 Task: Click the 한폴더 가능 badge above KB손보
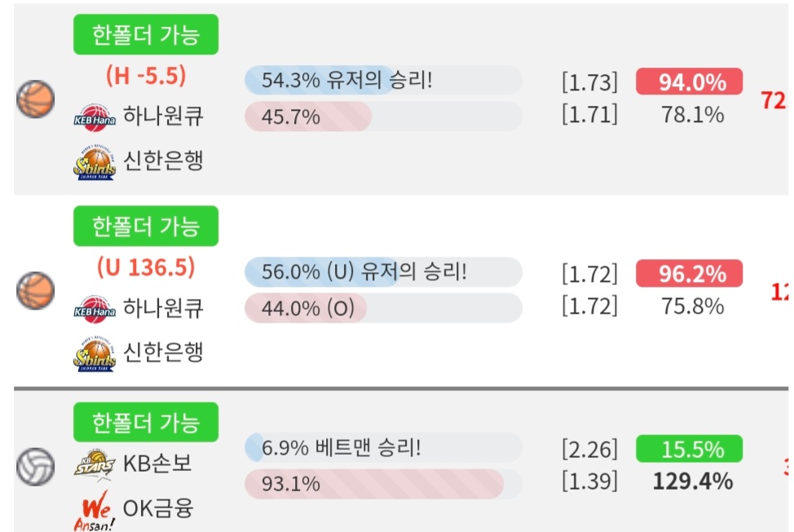click(146, 422)
